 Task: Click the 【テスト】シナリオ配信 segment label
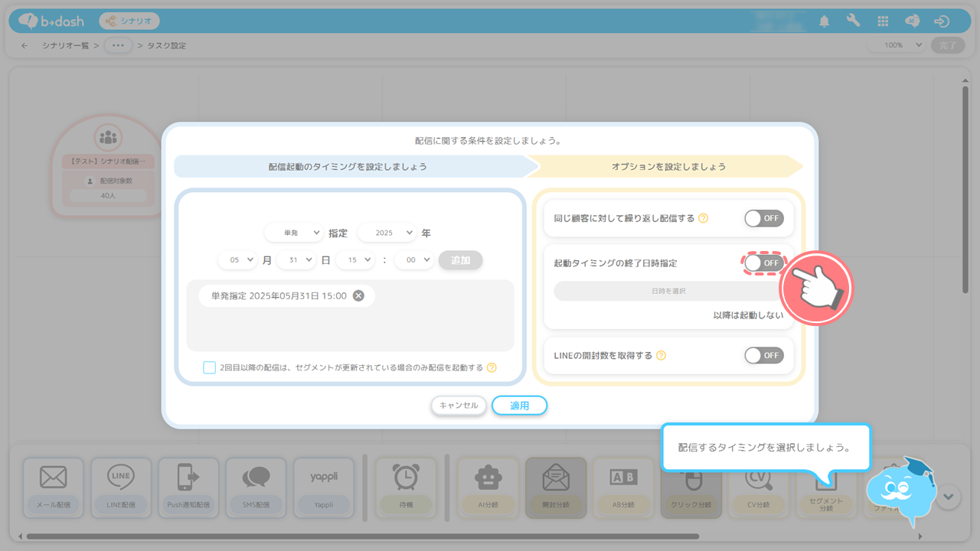pyautogui.click(x=108, y=162)
